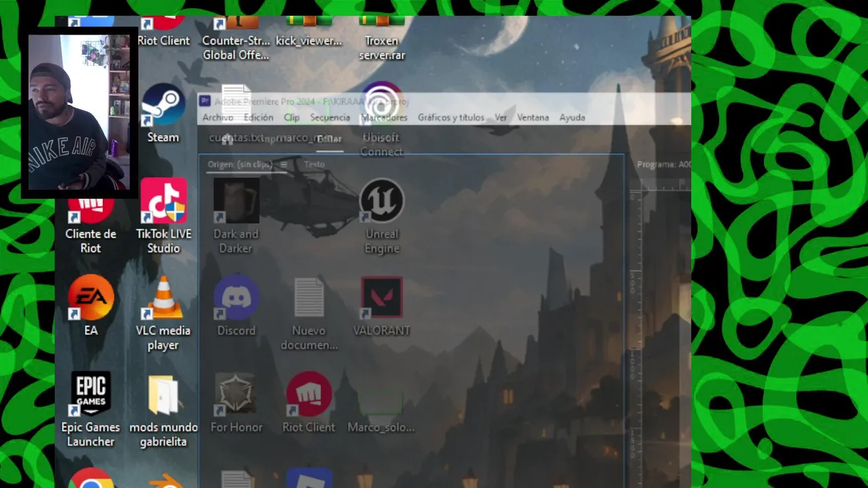Open the Steam desktop shortcut
This screenshot has width=868, height=488.
[163, 112]
